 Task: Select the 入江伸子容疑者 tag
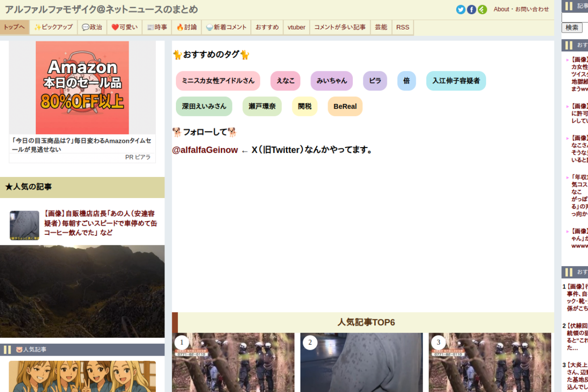(456, 81)
